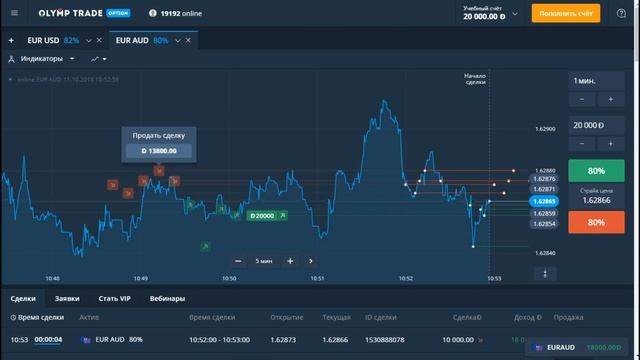Decrease trade amount with minus
This screenshot has width=640, height=360.
click(x=582, y=144)
